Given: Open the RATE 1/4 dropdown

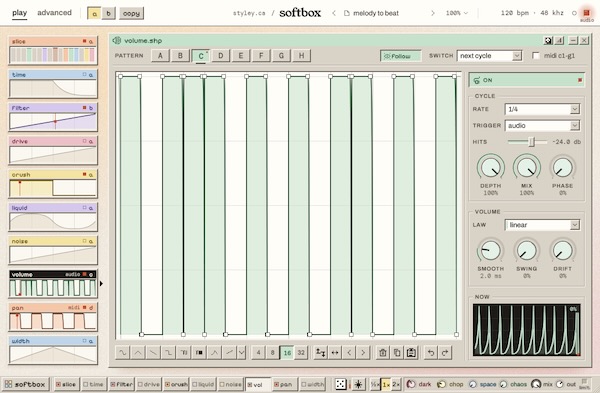Looking at the screenshot, I should coord(542,109).
